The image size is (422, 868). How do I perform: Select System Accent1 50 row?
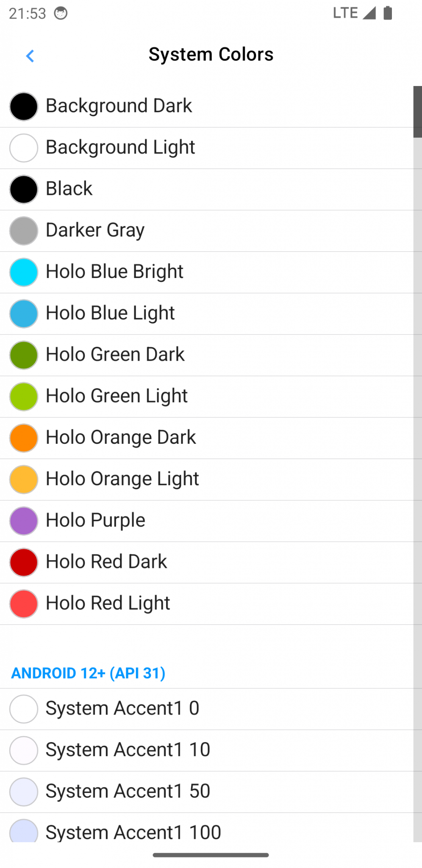click(207, 792)
